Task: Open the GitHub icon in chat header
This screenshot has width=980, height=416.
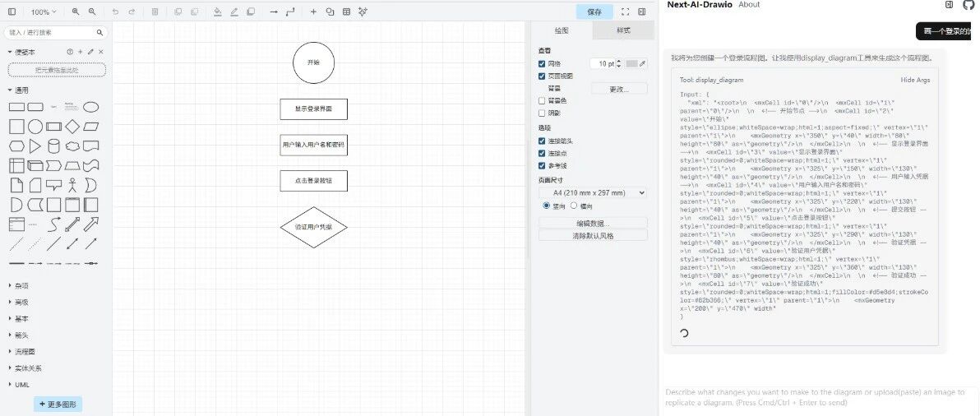Action: [x=968, y=4]
